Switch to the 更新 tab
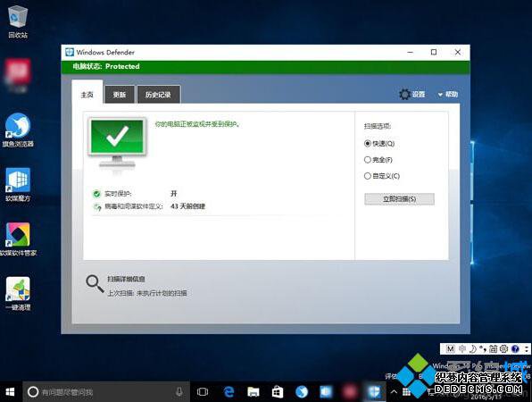 pos(120,95)
